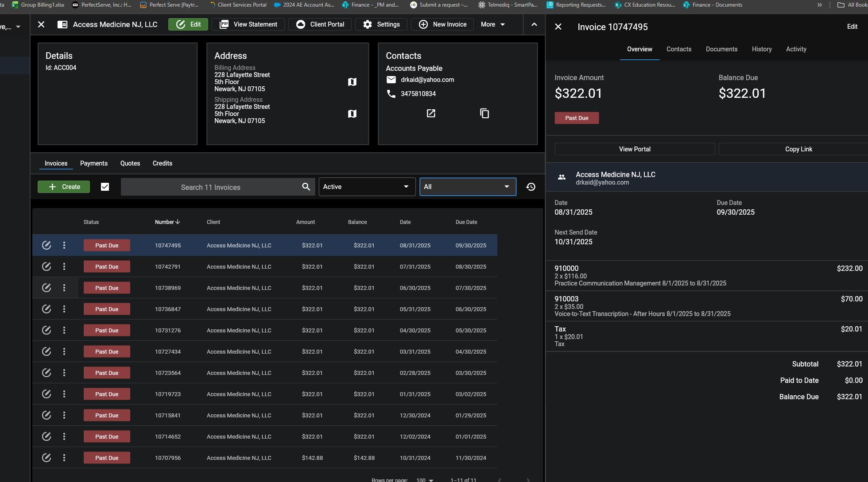868x482 pixels.
Task: Switch to the Payments tab
Action: pyautogui.click(x=94, y=163)
